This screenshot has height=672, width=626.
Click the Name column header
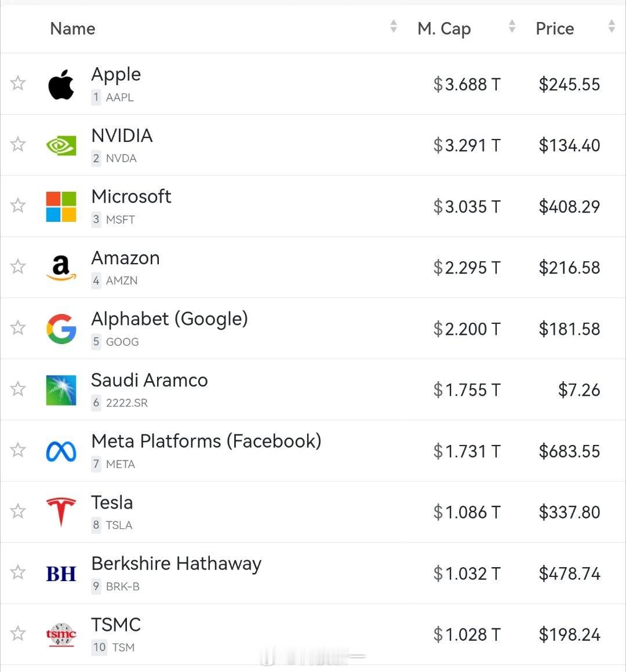click(72, 28)
